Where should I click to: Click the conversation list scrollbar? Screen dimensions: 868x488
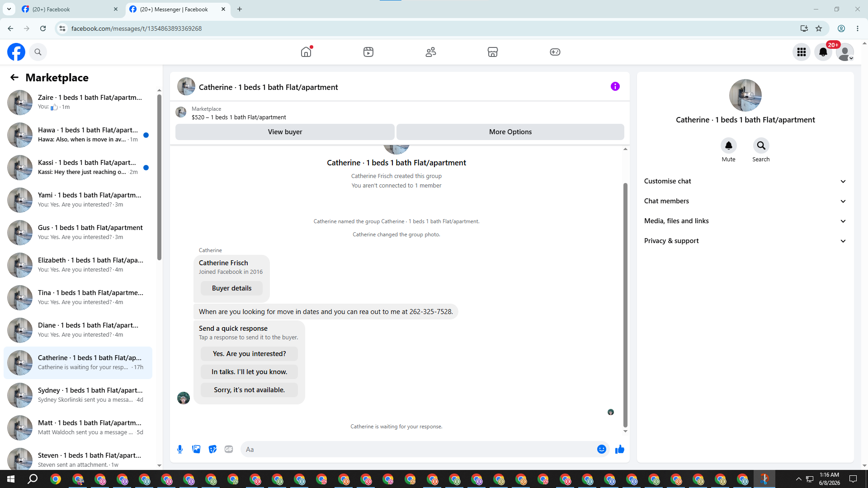coord(159,177)
